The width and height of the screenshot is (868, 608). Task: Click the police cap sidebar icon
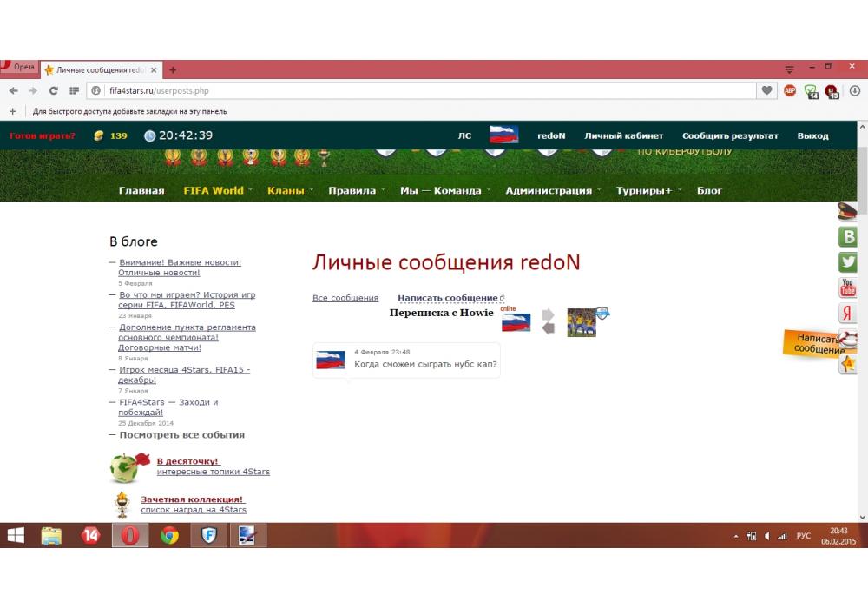pos(847,211)
